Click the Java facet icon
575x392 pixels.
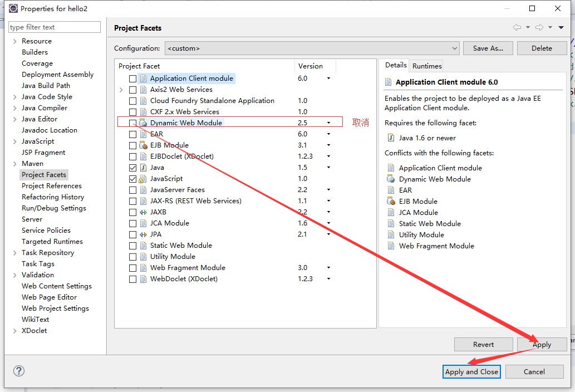[x=144, y=168]
